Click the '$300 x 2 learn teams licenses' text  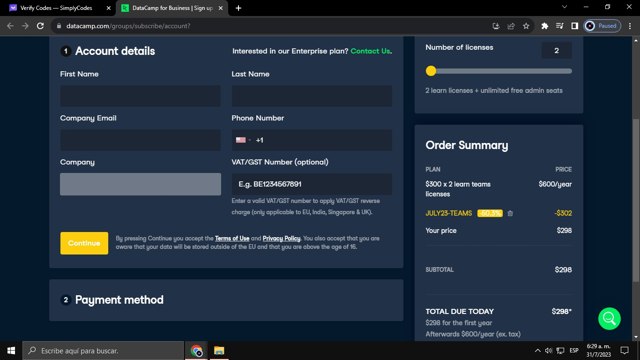coord(458,189)
